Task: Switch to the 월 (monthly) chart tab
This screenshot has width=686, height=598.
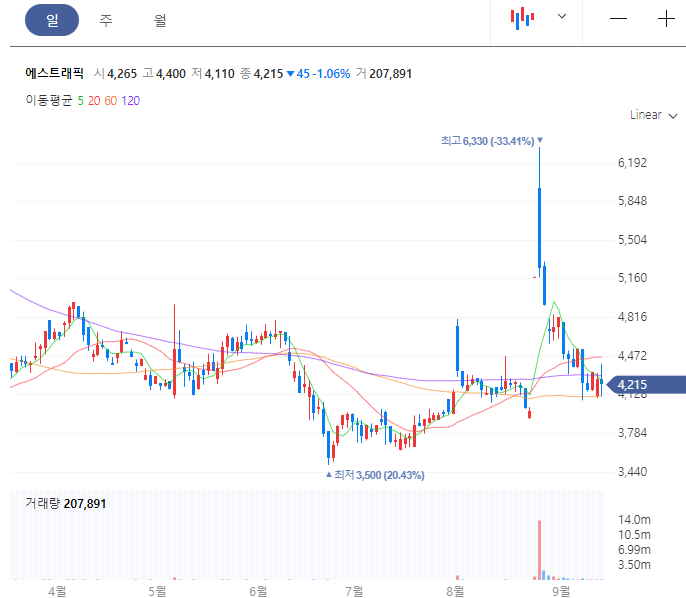Action: pyautogui.click(x=160, y=20)
